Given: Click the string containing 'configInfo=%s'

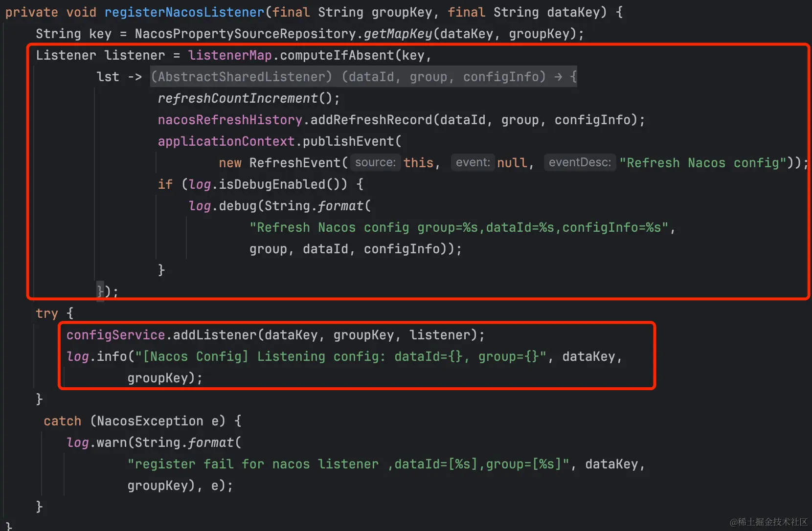Looking at the screenshot, I should coord(459,227).
